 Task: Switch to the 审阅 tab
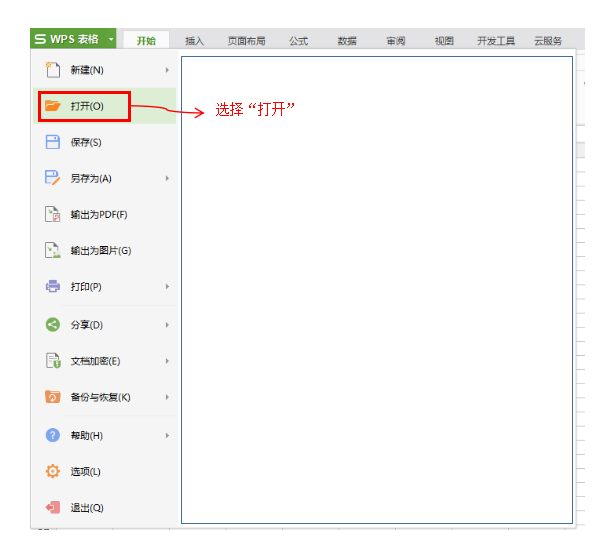click(396, 40)
